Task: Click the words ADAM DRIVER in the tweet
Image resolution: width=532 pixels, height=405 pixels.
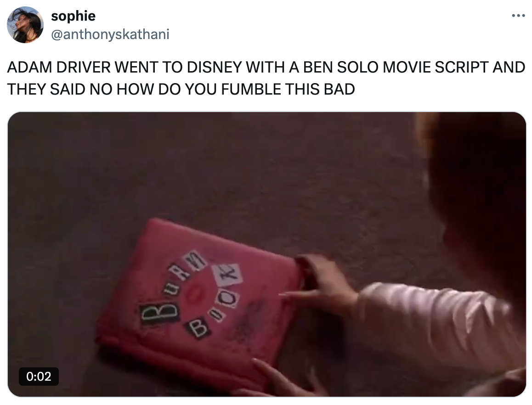Action: (59, 67)
